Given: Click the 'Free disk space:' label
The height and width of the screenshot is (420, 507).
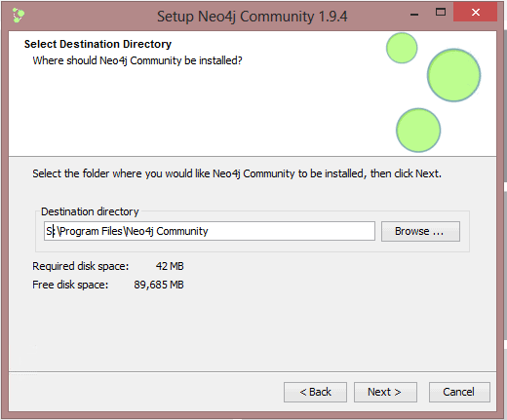Looking at the screenshot, I should [x=70, y=285].
